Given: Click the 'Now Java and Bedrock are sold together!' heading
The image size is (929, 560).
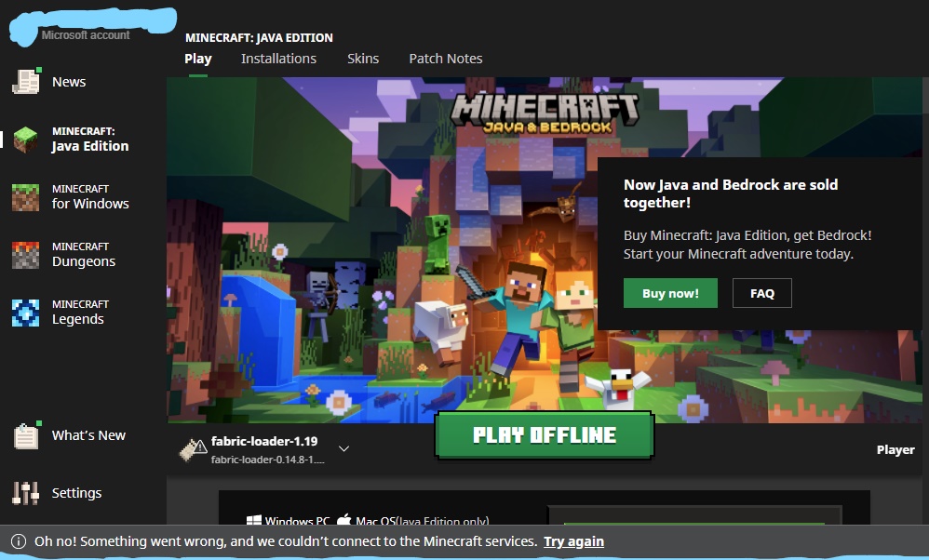Looking at the screenshot, I should tap(731, 193).
